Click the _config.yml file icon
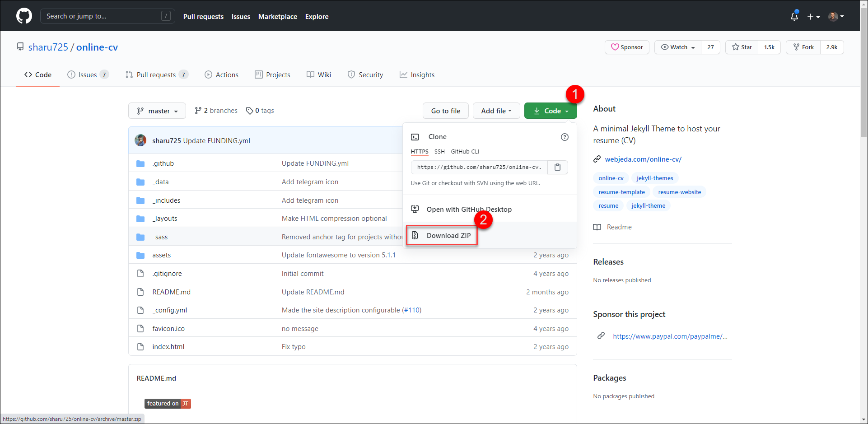The width and height of the screenshot is (868, 424). (140, 310)
